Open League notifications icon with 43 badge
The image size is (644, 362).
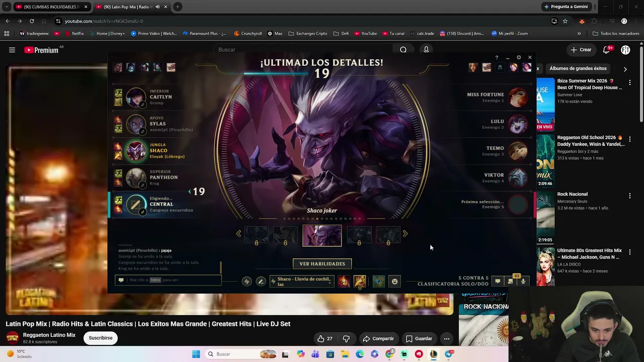[511, 281]
